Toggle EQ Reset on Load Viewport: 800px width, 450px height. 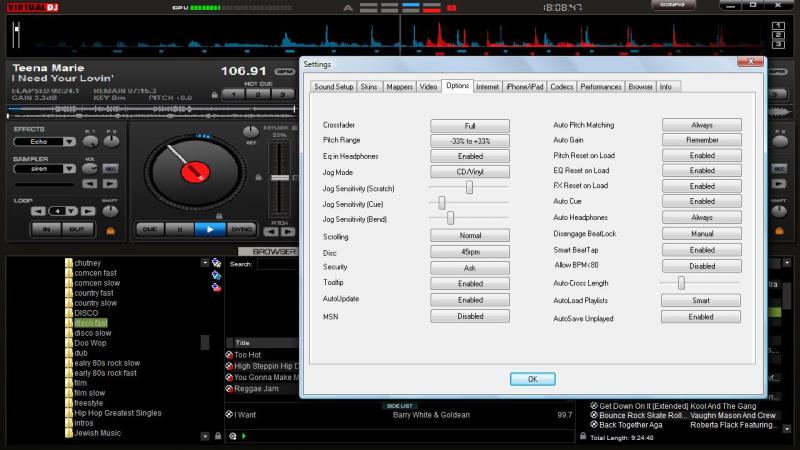[x=702, y=170]
